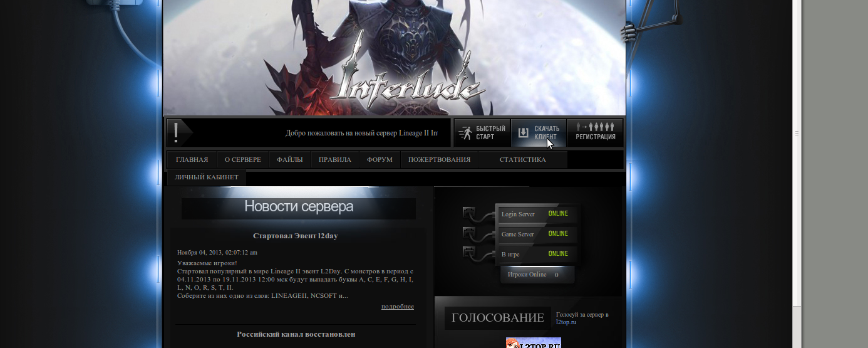This screenshot has width=868, height=348.
Task: Open the Российский канал восстановлен headline
Action: coord(296,334)
